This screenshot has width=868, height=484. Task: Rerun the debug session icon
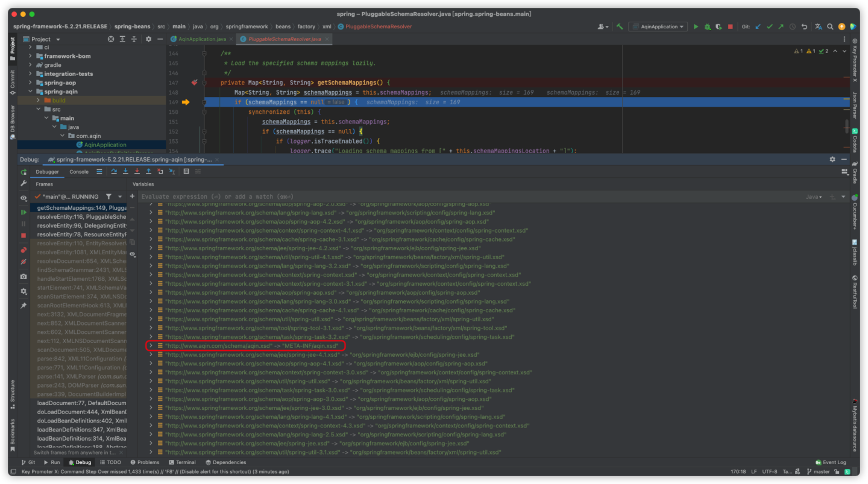pyautogui.click(x=24, y=172)
